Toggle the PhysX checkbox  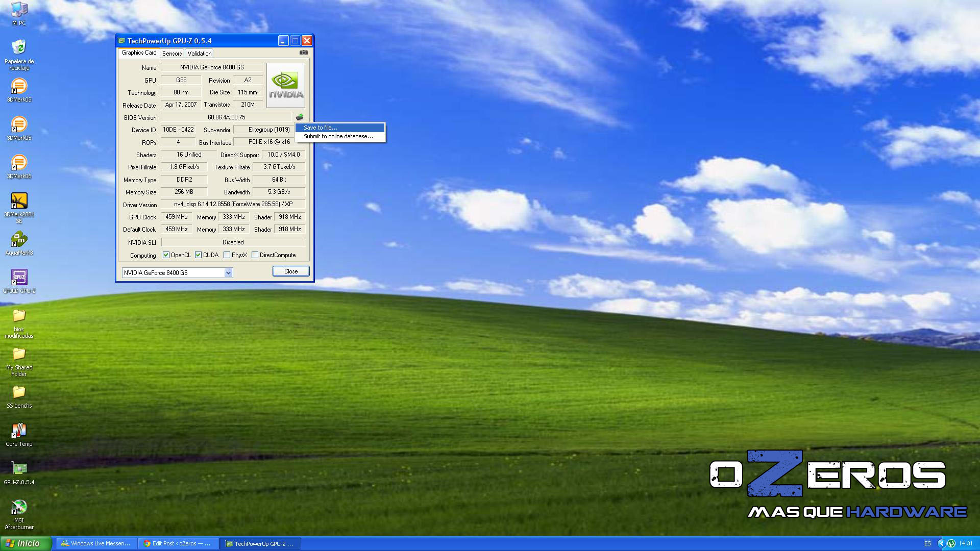coord(227,255)
